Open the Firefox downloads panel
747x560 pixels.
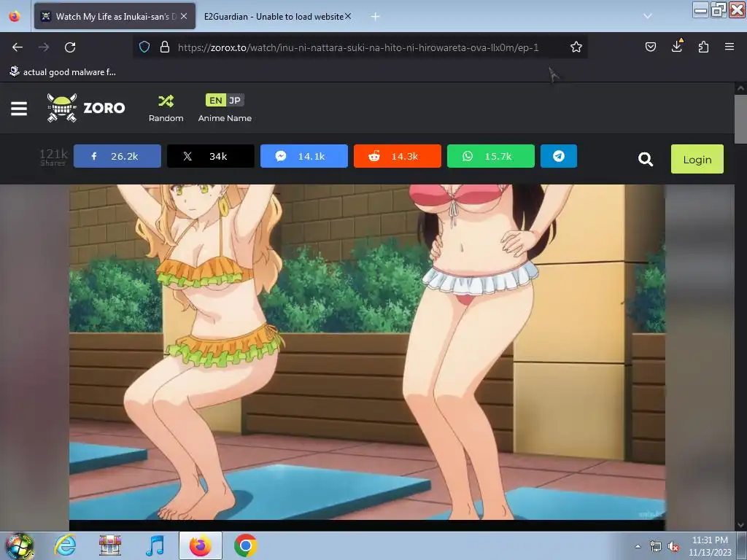[677, 46]
